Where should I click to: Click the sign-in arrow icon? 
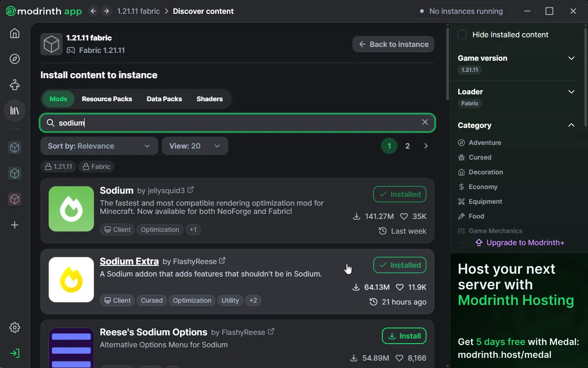coord(14,353)
